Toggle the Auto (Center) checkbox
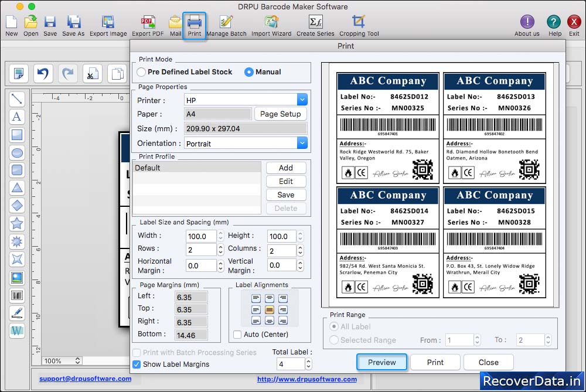Image resolution: width=586 pixels, height=392 pixels. click(237, 335)
